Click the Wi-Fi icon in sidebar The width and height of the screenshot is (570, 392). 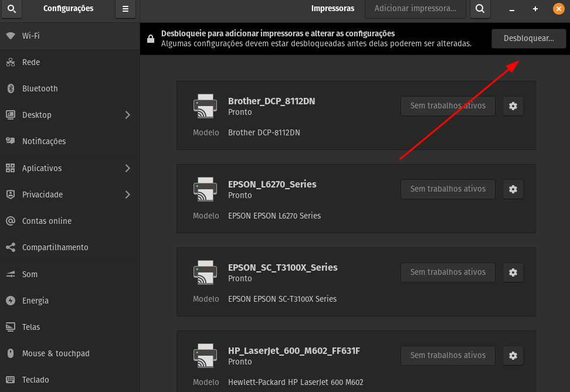tap(11, 36)
